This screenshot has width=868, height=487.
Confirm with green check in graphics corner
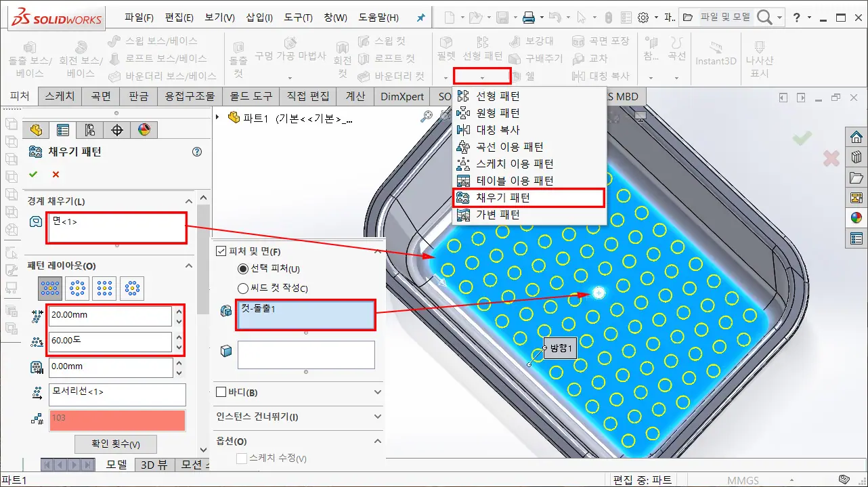point(802,138)
